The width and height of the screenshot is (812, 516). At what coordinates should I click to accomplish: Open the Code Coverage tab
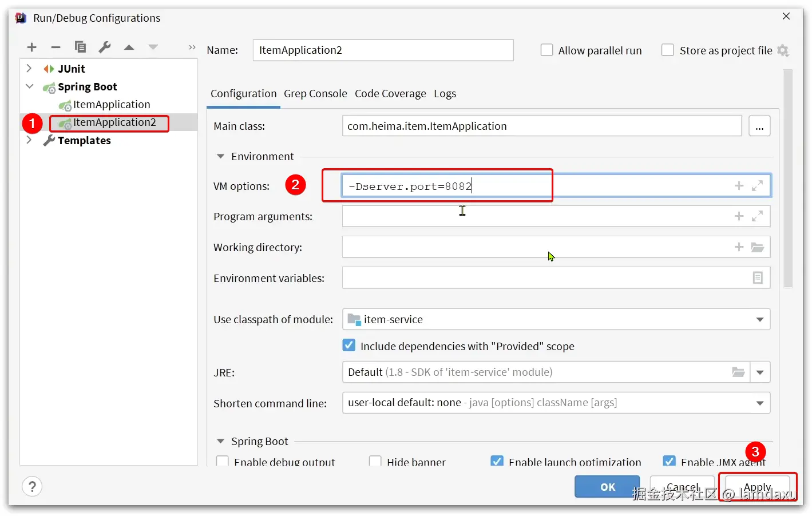click(x=390, y=94)
